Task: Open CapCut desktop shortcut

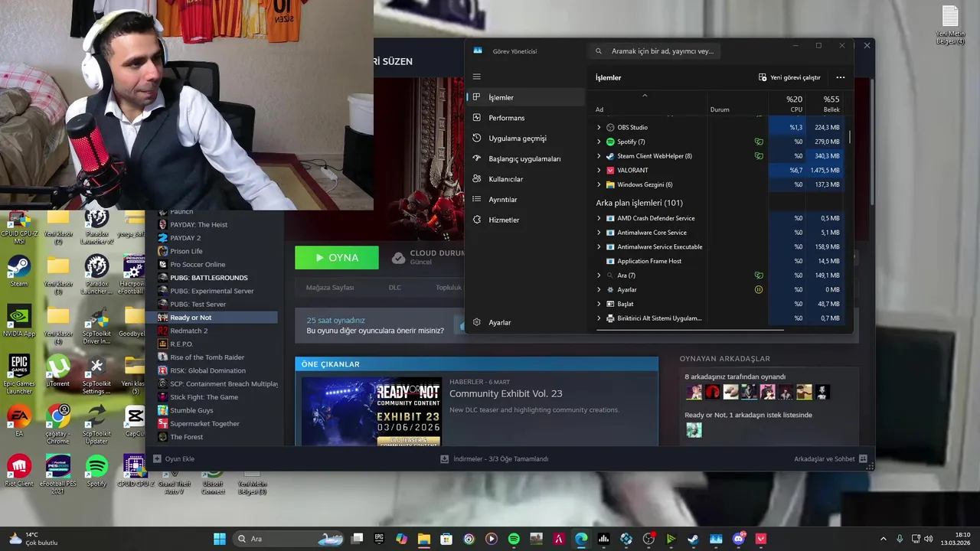Action: [135, 421]
